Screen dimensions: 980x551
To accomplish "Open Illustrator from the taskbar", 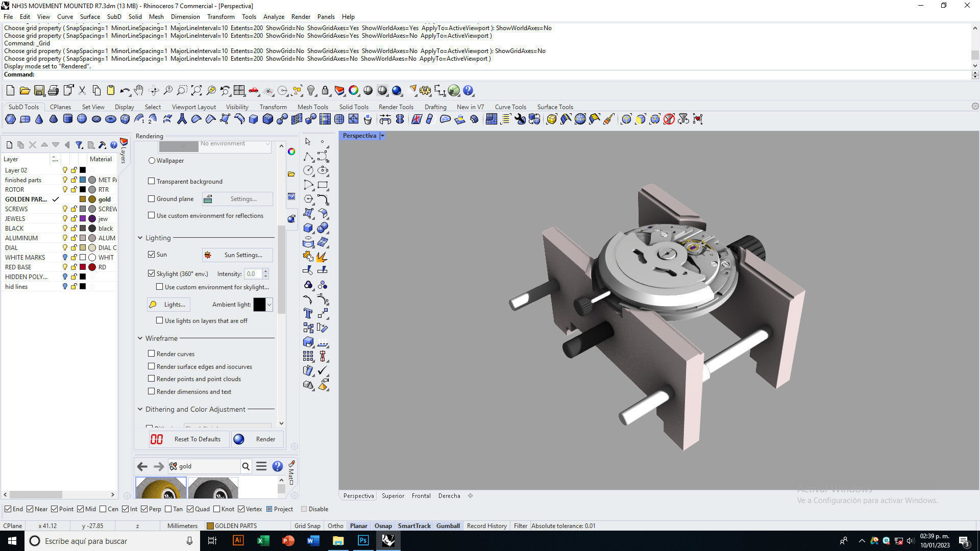I will 238,541.
